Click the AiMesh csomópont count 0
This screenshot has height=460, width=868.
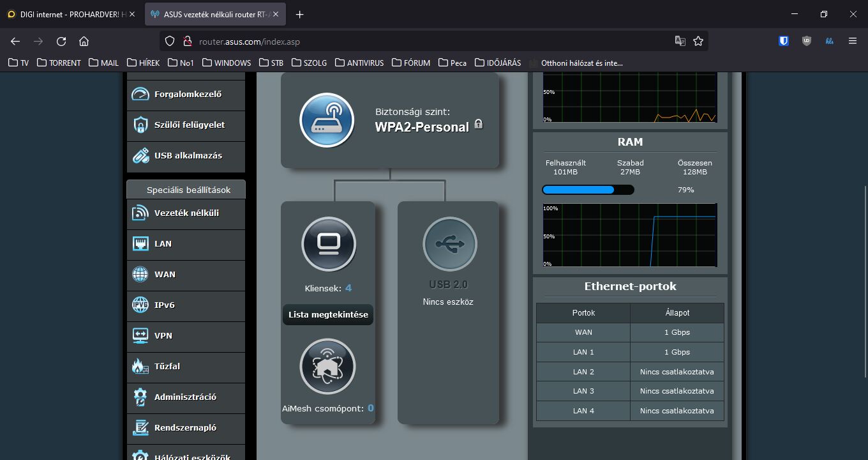click(371, 408)
